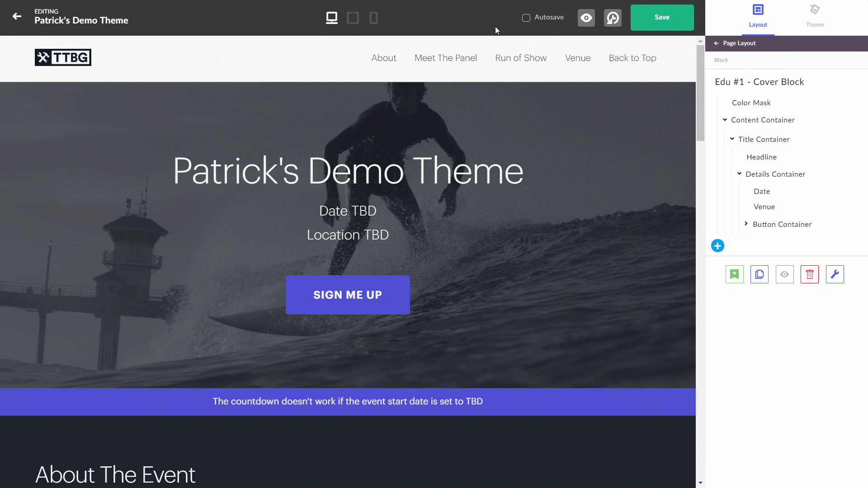Click the Back to Top nav link

pyautogui.click(x=632, y=58)
